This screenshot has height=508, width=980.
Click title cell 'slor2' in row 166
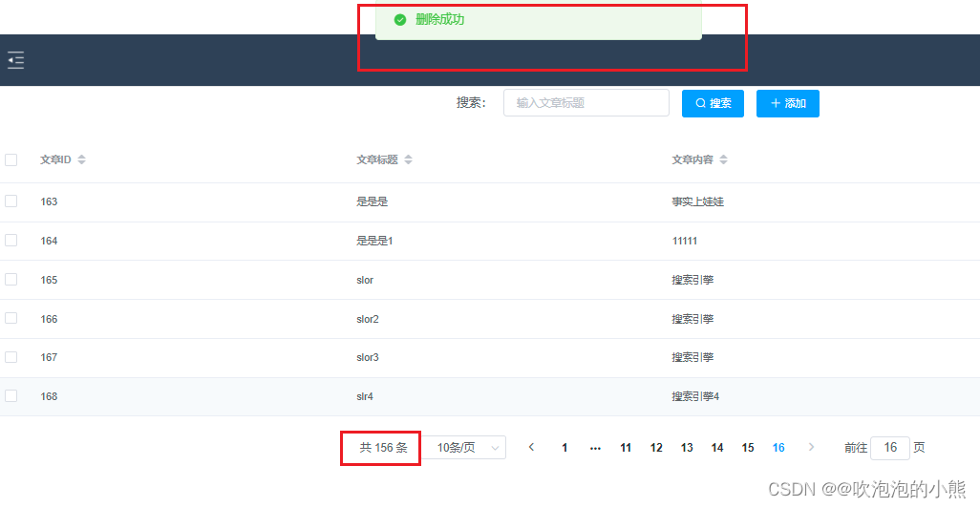[368, 319]
